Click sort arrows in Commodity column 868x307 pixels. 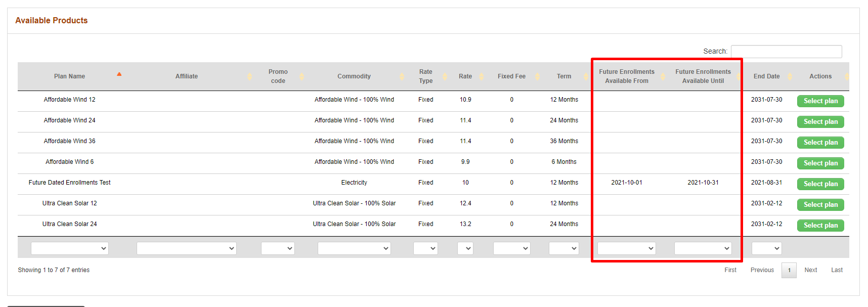tap(402, 76)
